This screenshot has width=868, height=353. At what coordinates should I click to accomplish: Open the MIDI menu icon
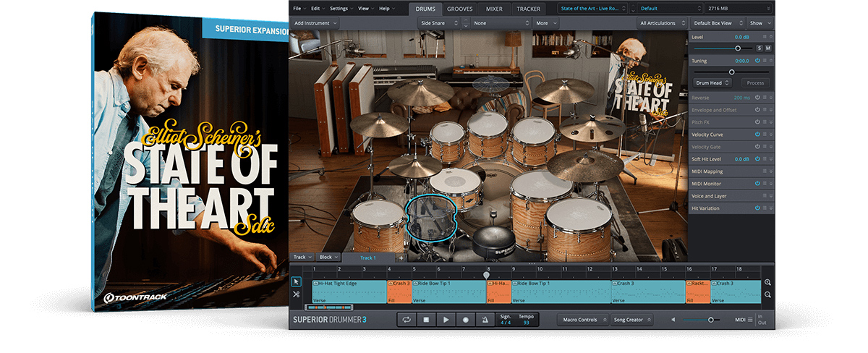click(750, 319)
